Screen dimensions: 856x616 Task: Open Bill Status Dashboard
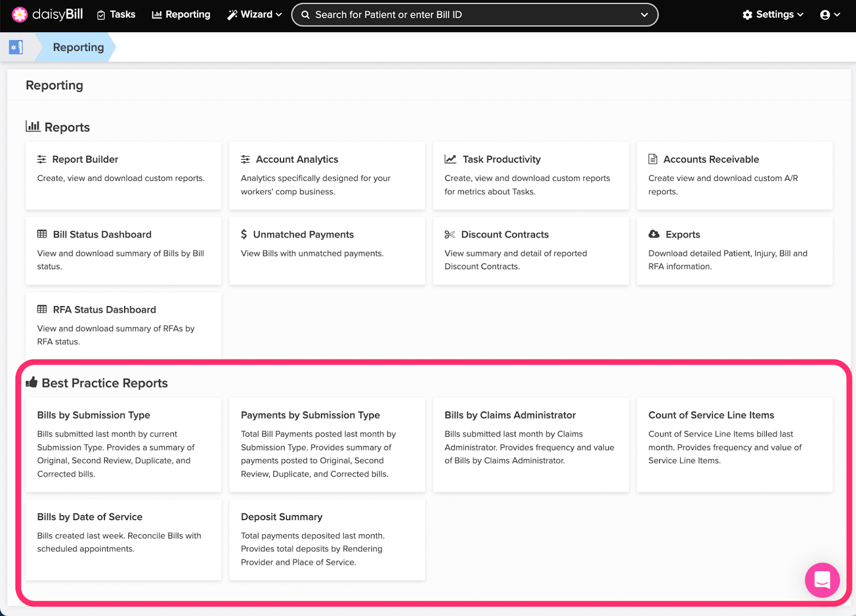124,250
